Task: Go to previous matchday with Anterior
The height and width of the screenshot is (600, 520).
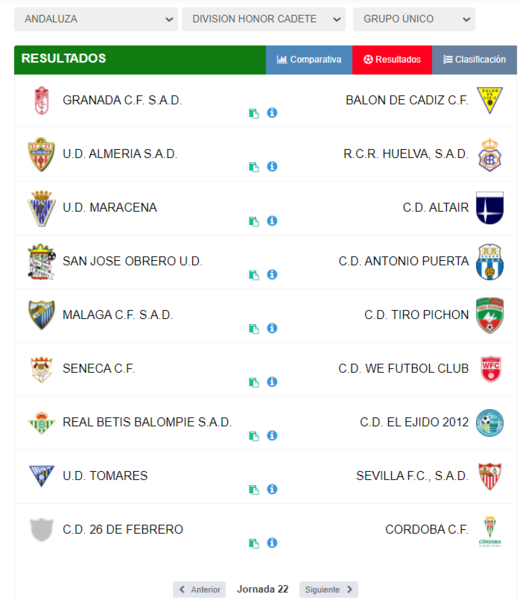Action: [199, 589]
